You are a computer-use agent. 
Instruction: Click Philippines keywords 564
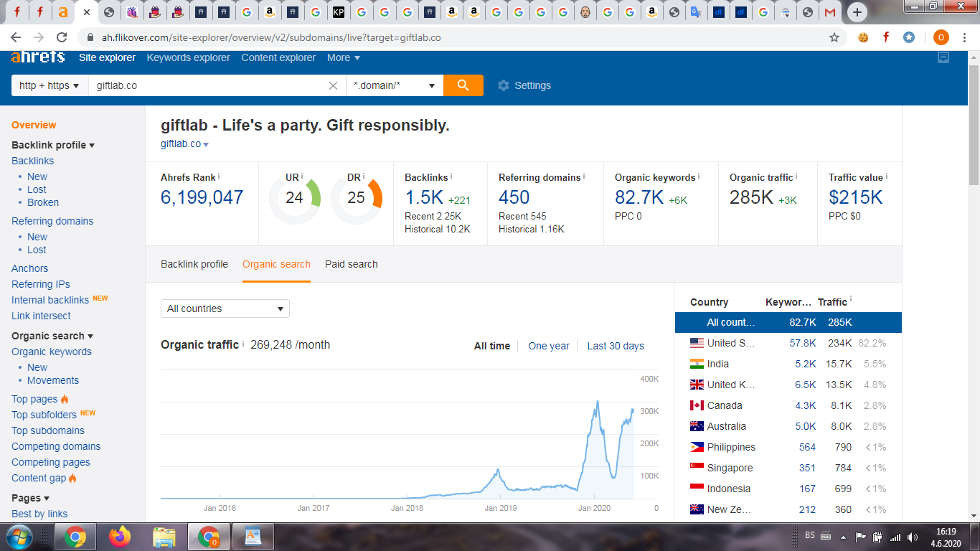(x=807, y=447)
